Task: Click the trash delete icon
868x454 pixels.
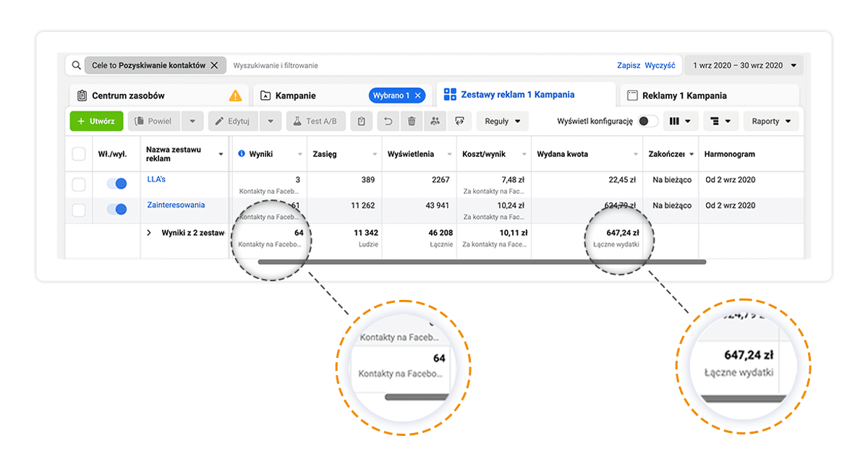Action: [x=412, y=121]
